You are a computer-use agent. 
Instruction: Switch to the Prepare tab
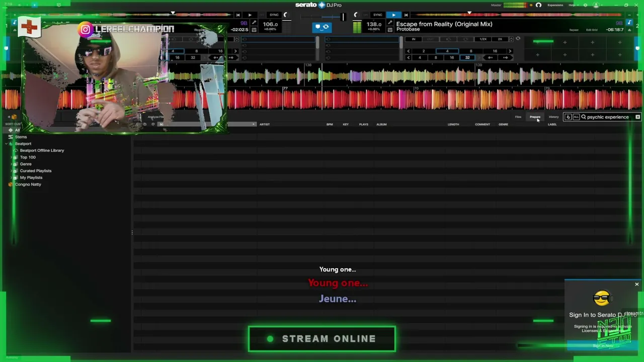[535, 117]
